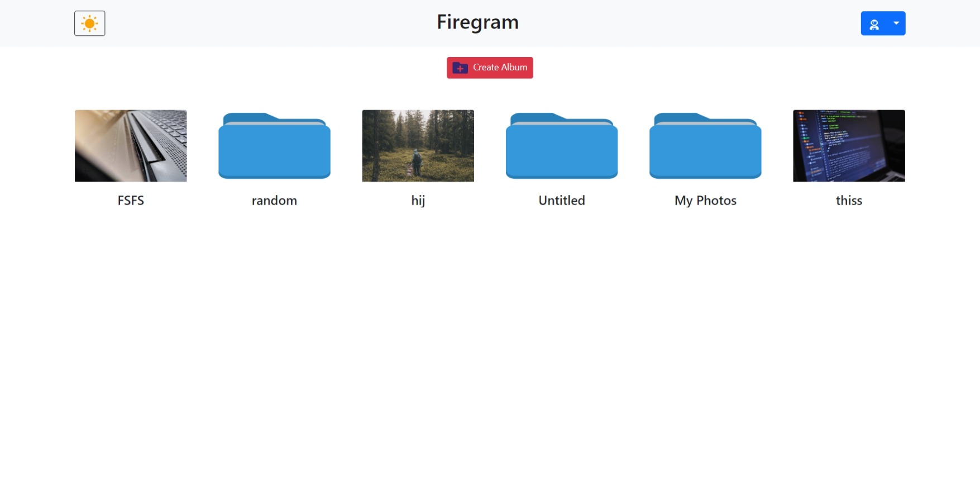This screenshot has width=980, height=504.
Task: Click the FSFS album name
Action: (131, 201)
